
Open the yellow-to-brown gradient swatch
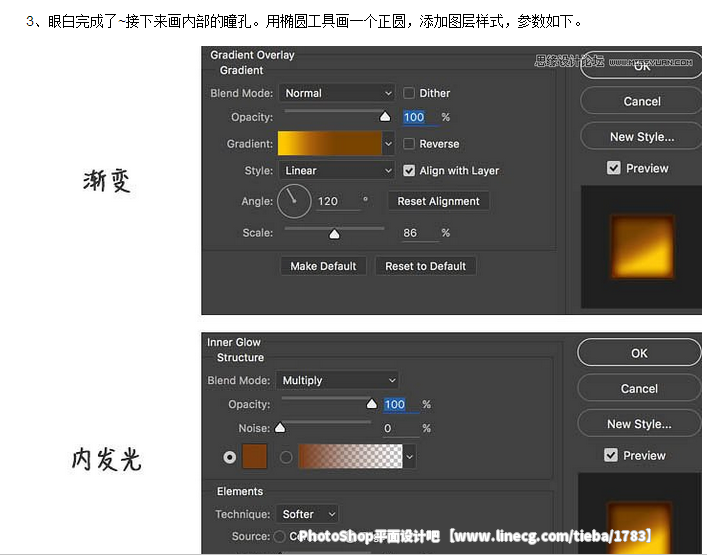tap(330, 143)
